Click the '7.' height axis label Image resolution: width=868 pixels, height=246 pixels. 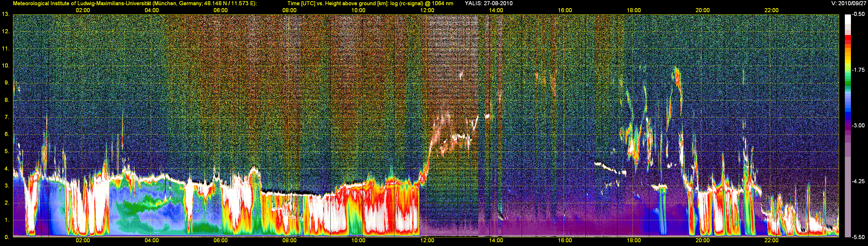tap(7, 117)
